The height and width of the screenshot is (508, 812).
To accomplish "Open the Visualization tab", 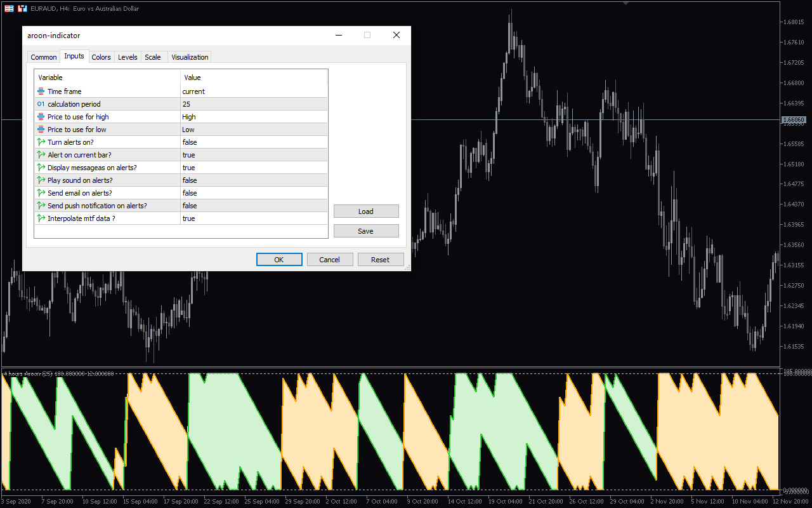I will 190,57.
